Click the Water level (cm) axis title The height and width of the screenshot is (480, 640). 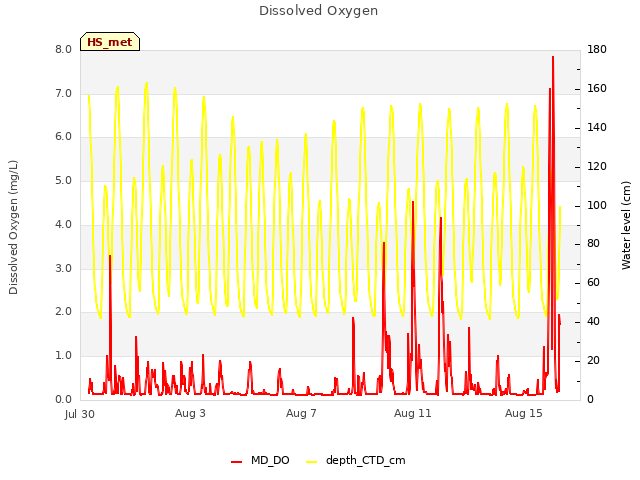626,225
